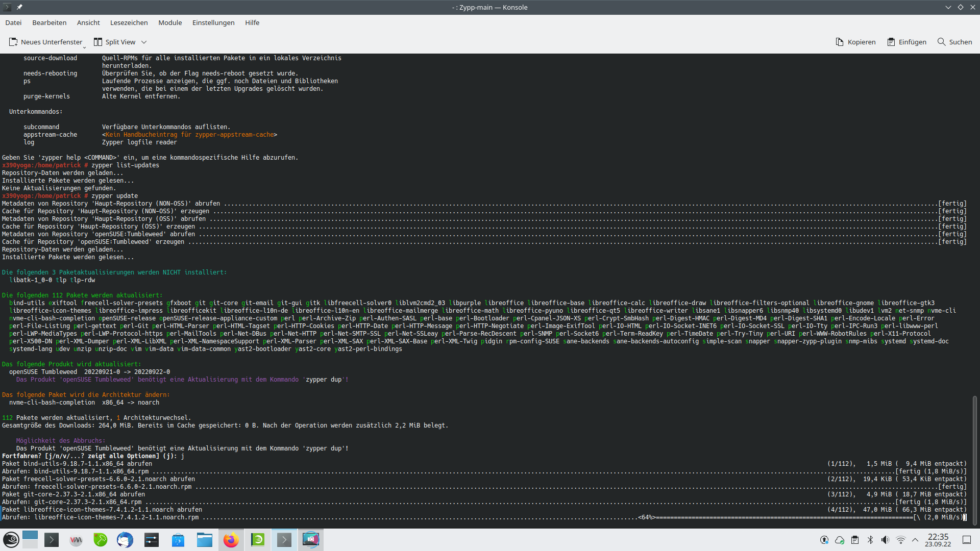980x551 pixels.
Task: Switch to the Firefox window in the taskbar
Action: 231,540
